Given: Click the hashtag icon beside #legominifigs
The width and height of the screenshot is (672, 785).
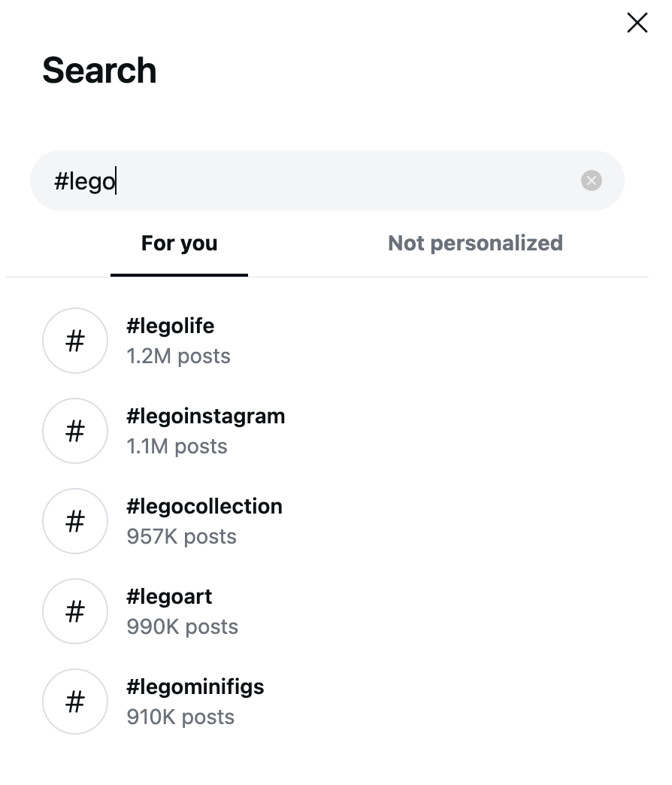Looking at the screenshot, I should pos(75,702).
